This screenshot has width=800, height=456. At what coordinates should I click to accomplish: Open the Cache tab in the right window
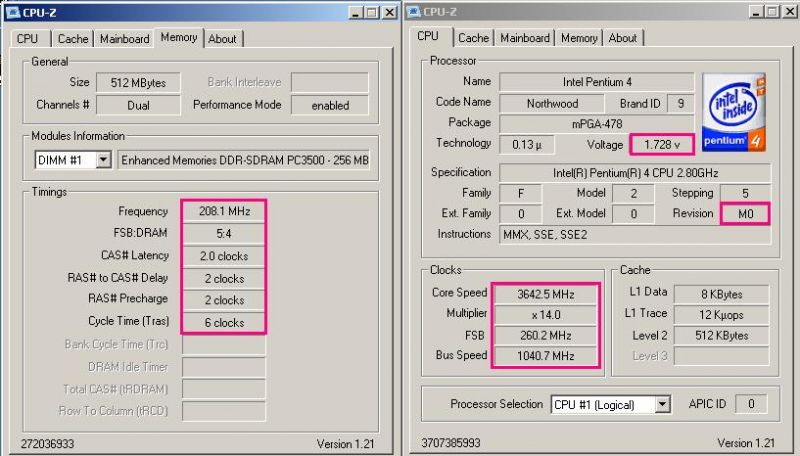tap(473, 38)
